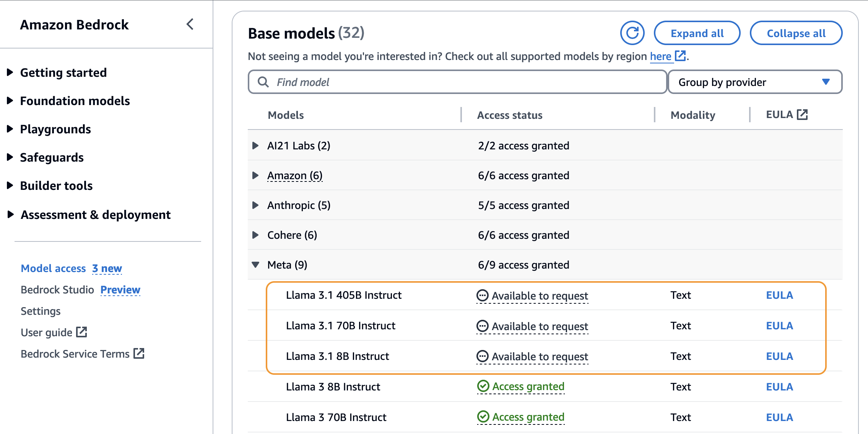Click the EULA column external link icon
Screen dimensions: 868x434
coord(802,115)
